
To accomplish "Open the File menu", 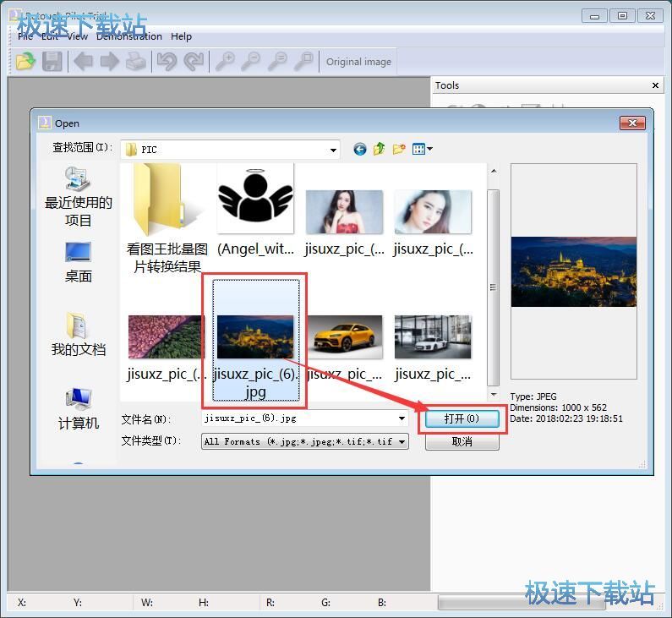I will tap(25, 36).
